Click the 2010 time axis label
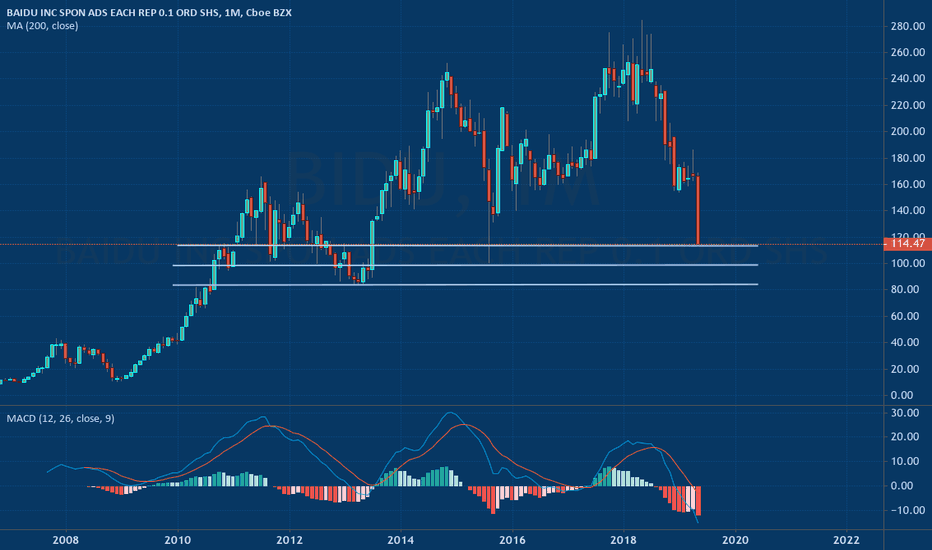Viewport: 932px width, 550px height. [x=177, y=540]
